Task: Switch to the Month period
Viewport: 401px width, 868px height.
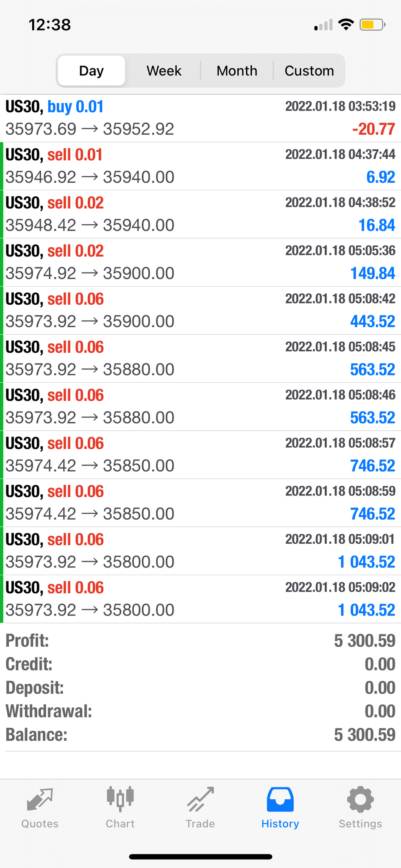Action: tap(237, 71)
